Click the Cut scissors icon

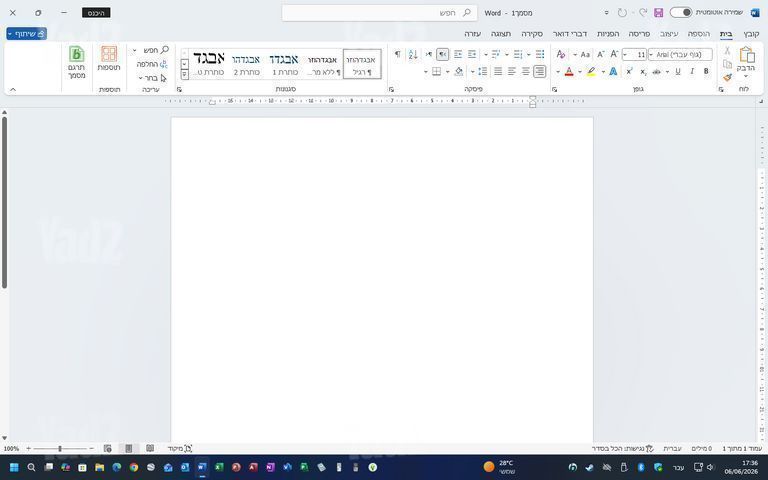[x=727, y=50]
